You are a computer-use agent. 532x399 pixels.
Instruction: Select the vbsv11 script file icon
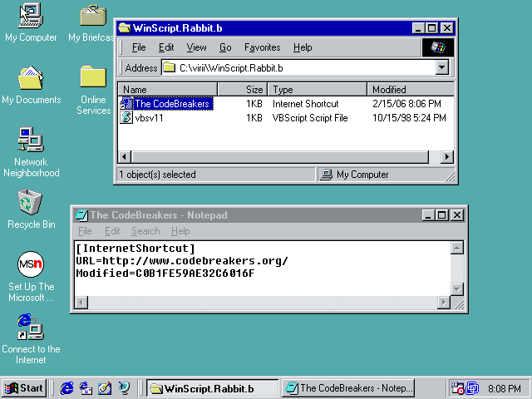(x=126, y=118)
